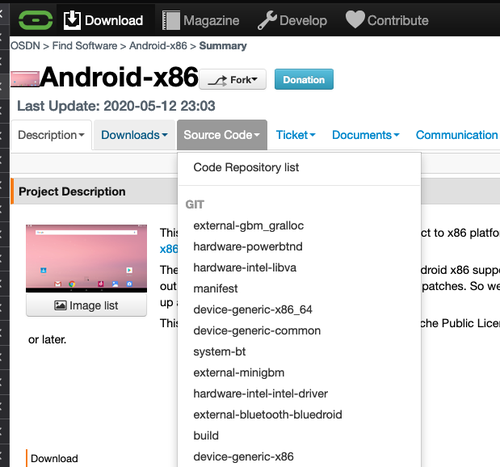Open device-generic-x86_64 git repository
Screen dimensions: 500x467
299,310
